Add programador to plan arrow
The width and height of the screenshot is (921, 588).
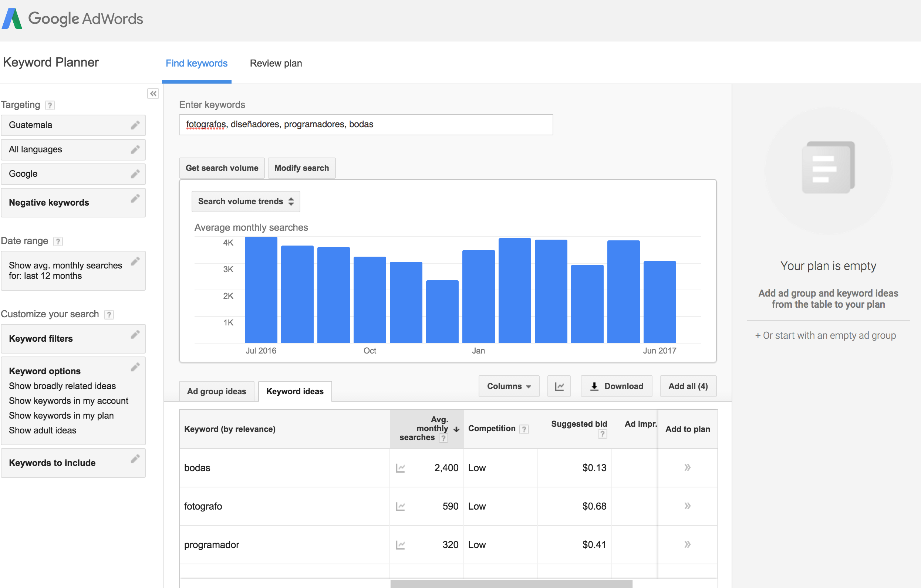[687, 544]
